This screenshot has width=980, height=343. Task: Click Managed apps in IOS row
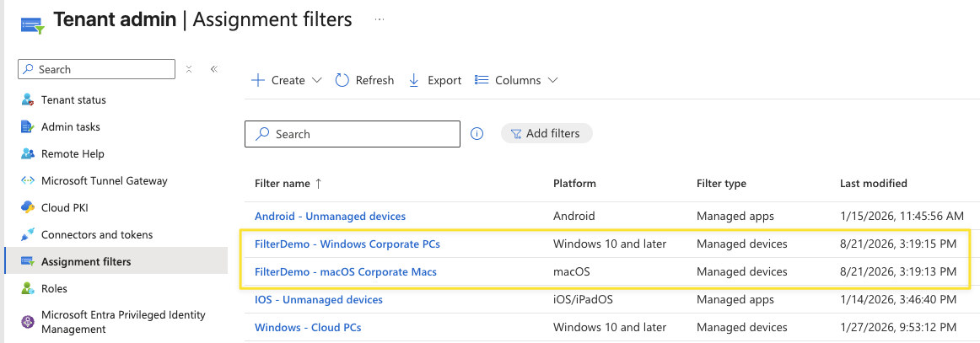tap(735, 300)
